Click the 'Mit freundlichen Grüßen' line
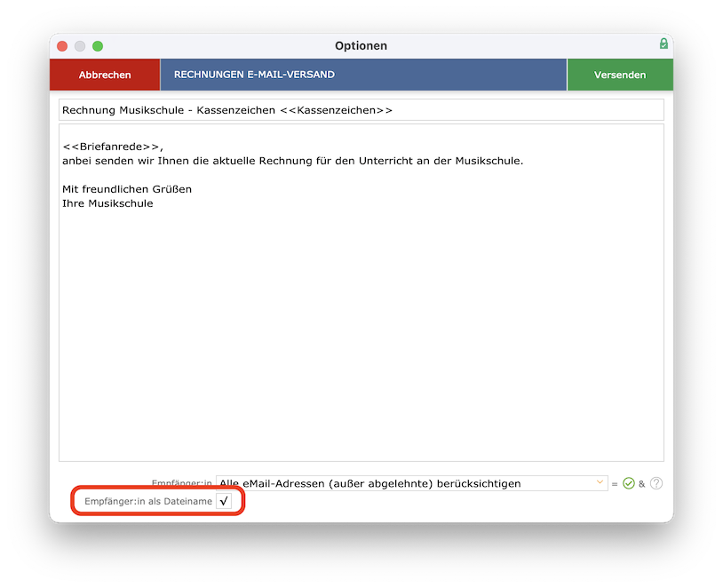Image resolution: width=723 pixels, height=588 pixels. click(x=127, y=189)
